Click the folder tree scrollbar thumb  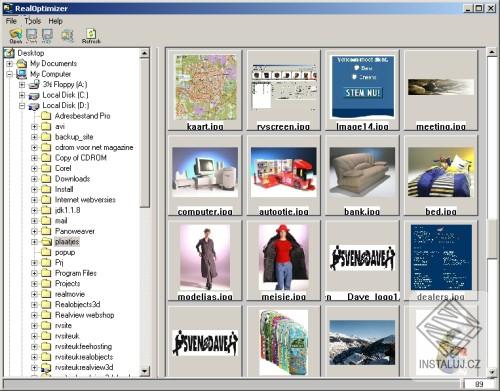145,133
